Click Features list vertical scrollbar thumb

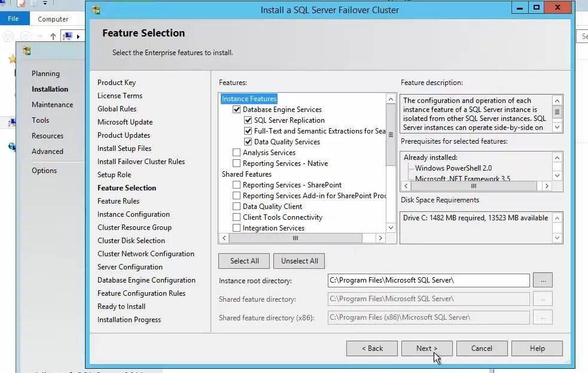click(391, 135)
